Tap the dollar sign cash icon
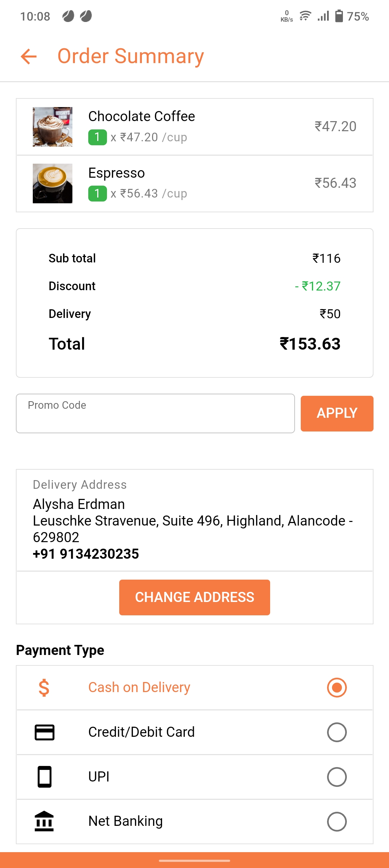The image size is (389, 868). 44,688
